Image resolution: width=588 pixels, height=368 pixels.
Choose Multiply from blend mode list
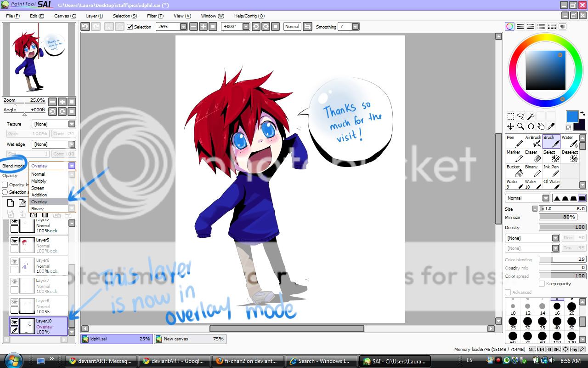click(x=39, y=181)
